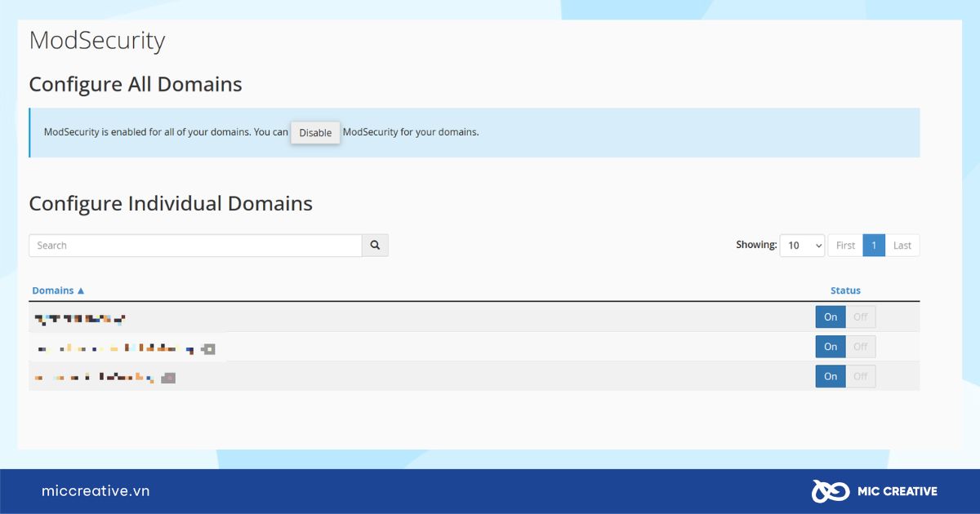The width and height of the screenshot is (980, 514).
Task: Disable ModSecurity for all domains
Action: click(315, 133)
